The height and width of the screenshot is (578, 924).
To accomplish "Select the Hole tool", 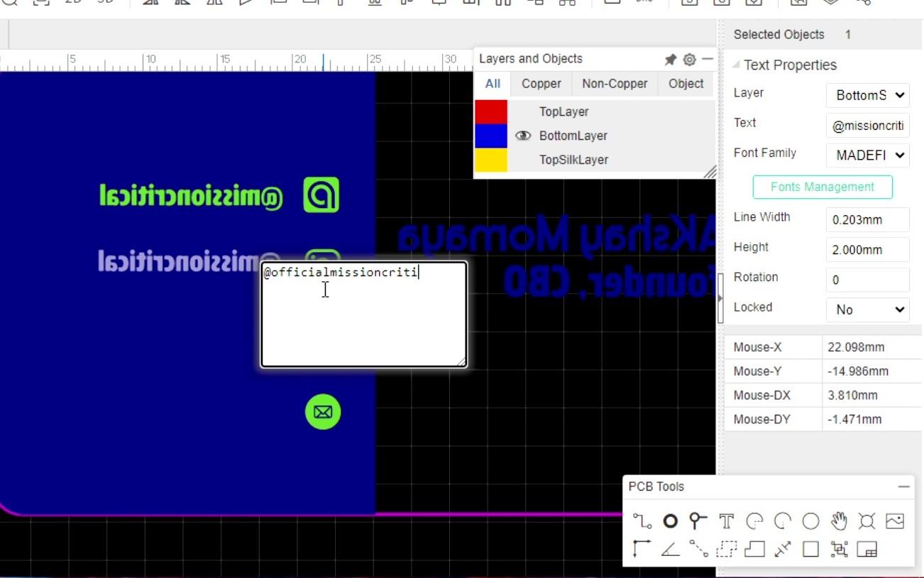I will (x=867, y=522).
